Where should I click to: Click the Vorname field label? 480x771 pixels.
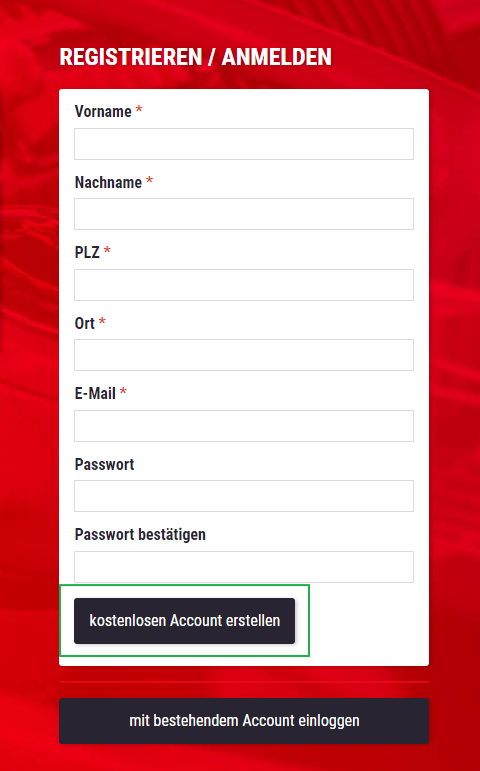103,112
